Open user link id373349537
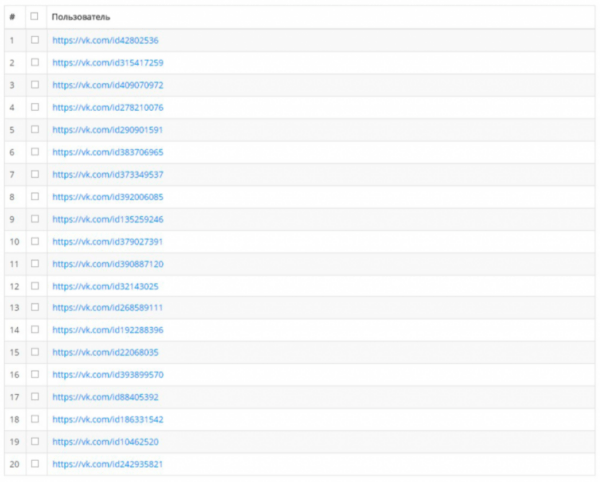The image size is (600, 482). point(108,175)
